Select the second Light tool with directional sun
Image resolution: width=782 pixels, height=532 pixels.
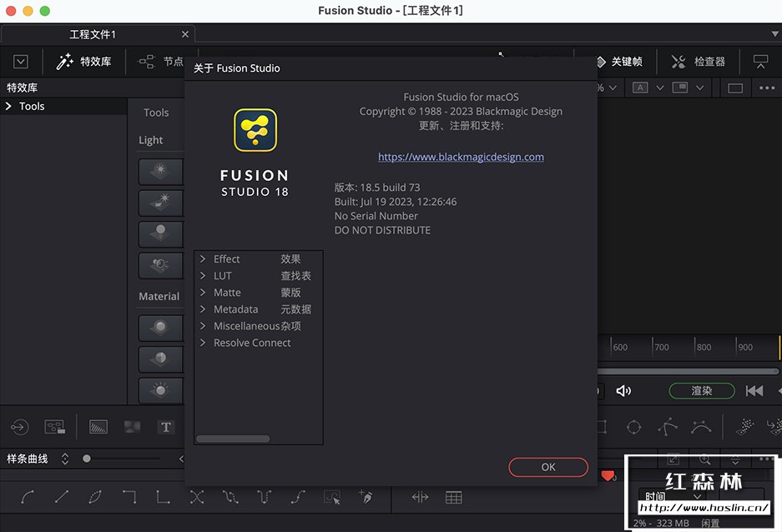(160, 203)
